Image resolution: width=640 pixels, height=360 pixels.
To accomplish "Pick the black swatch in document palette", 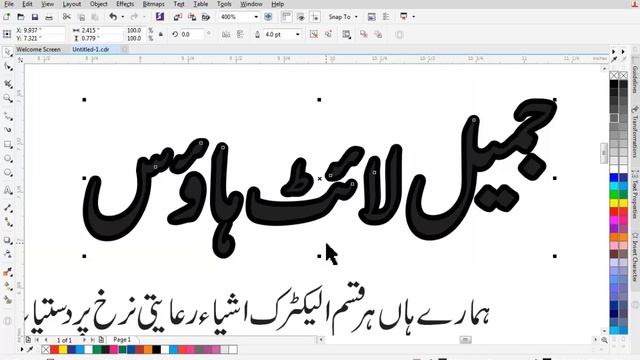I will pos(156,349).
